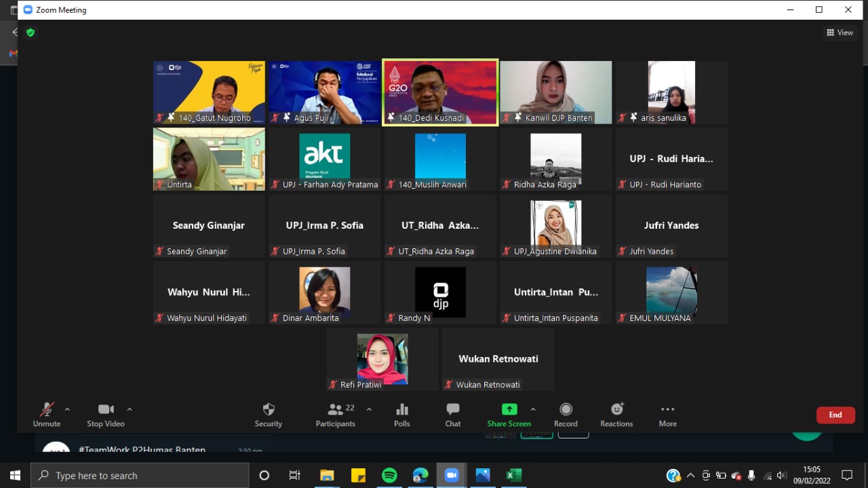868x488 pixels.
Task: Open the Participants panel
Action: [336, 410]
